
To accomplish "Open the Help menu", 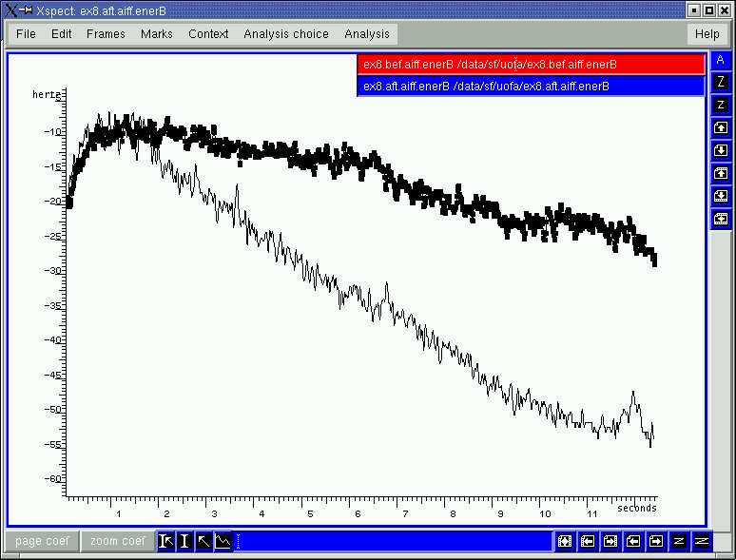I will tap(707, 34).
